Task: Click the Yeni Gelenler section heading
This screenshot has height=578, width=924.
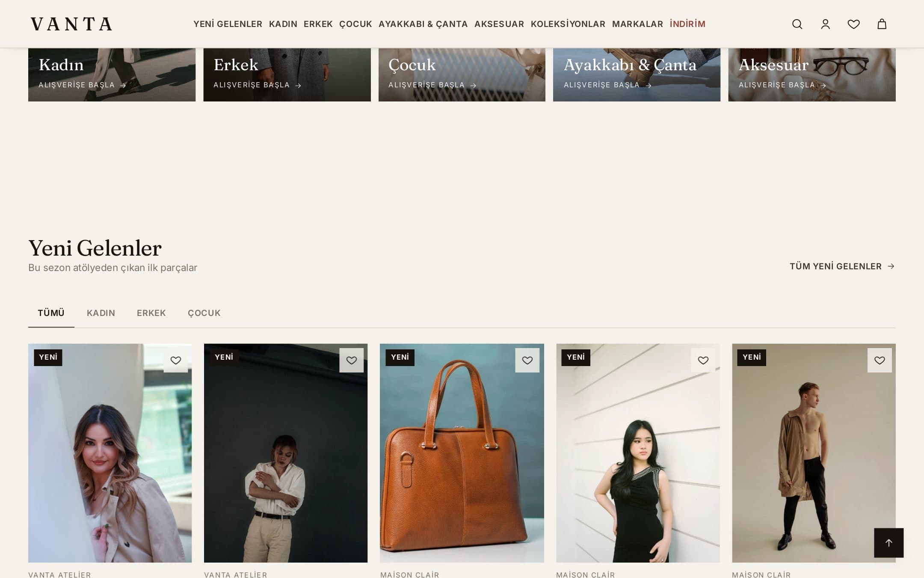Action: pyautogui.click(x=95, y=248)
